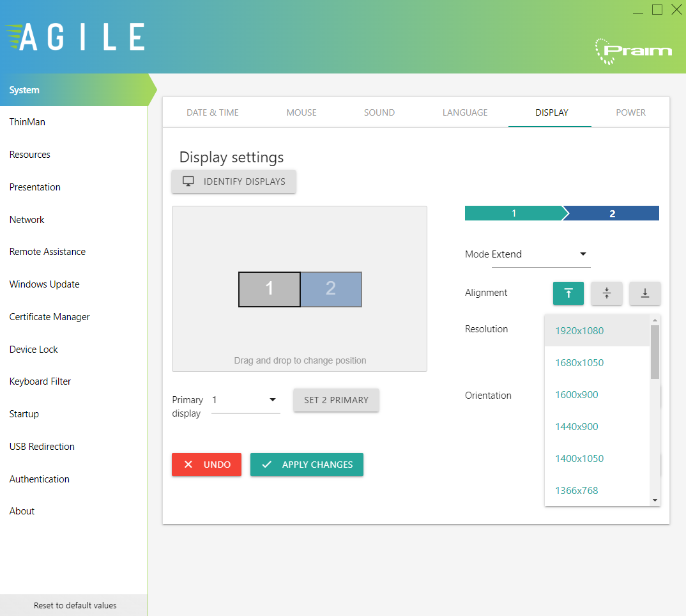Viewport: 686px width, 616px height.
Task: Undo display changes
Action: [206, 465]
